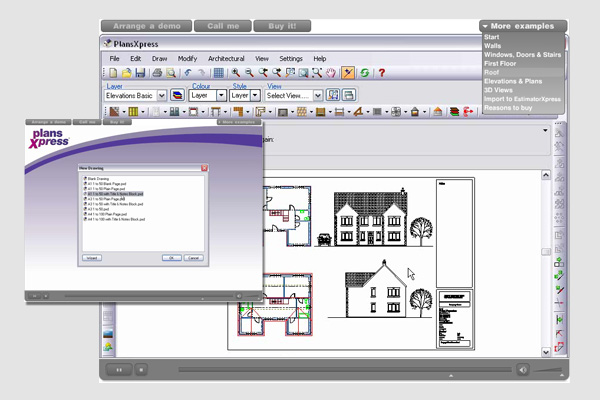Click the red Help question mark icon

point(381,73)
